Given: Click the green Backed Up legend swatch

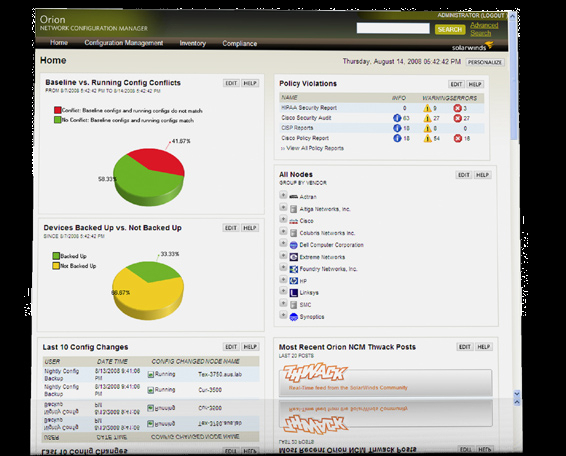Looking at the screenshot, I should click(x=56, y=256).
